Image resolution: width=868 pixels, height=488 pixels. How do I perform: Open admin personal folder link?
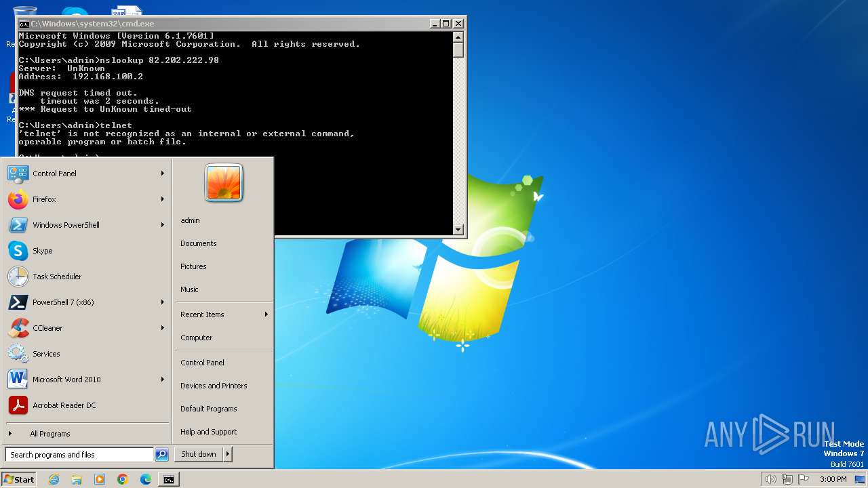pos(190,220)
